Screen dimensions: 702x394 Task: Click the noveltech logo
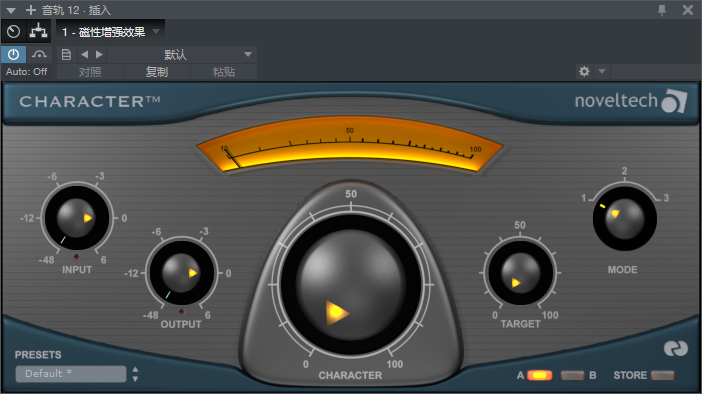coord(630,101)
